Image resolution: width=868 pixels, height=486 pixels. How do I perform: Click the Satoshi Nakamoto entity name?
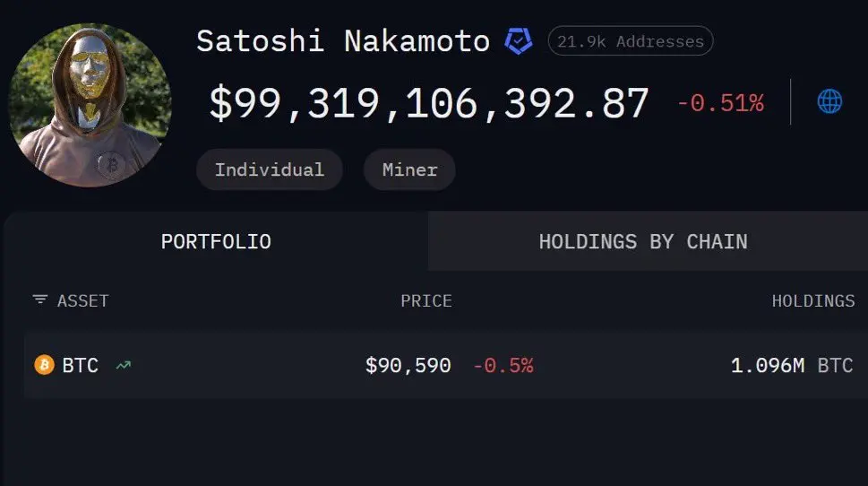coord(343,41)
